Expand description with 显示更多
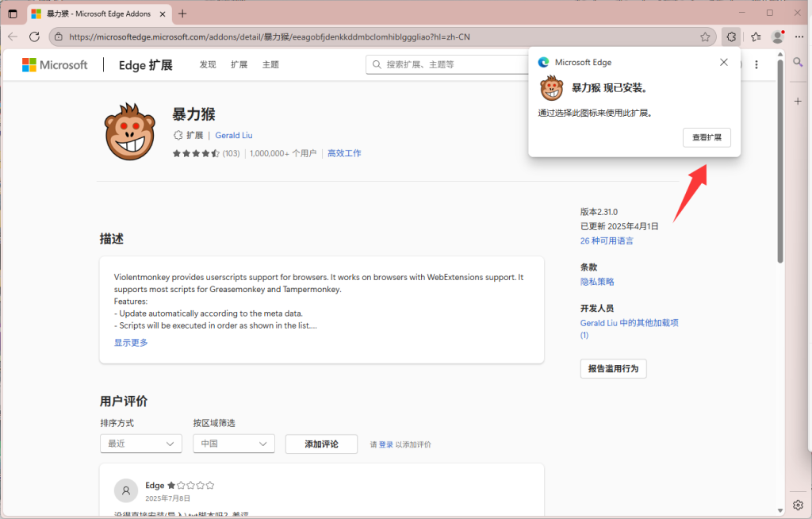 point(129,342)
